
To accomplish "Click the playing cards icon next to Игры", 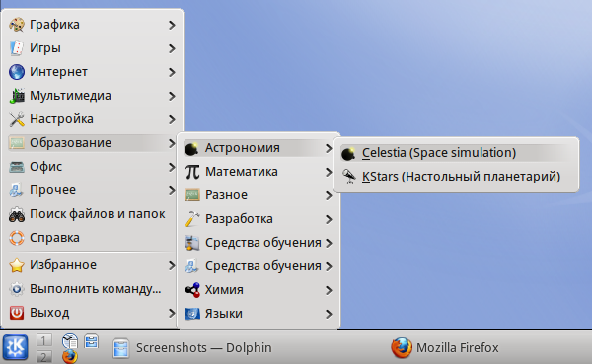I will pyautogui.click(x=17, y=48).
